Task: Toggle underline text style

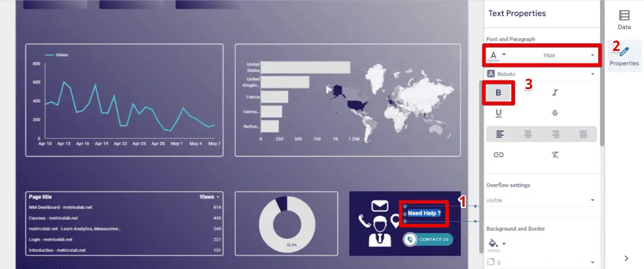Action: coord(499,113)
